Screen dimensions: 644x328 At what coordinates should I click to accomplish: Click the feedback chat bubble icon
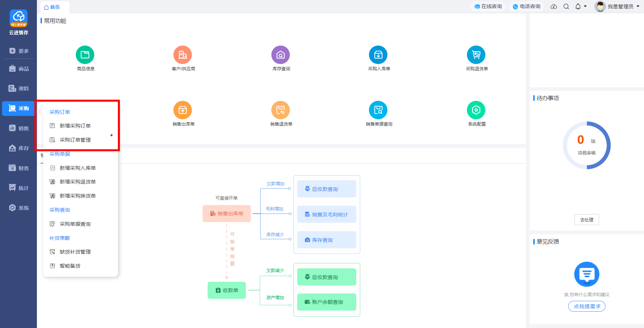click(587, 274)
